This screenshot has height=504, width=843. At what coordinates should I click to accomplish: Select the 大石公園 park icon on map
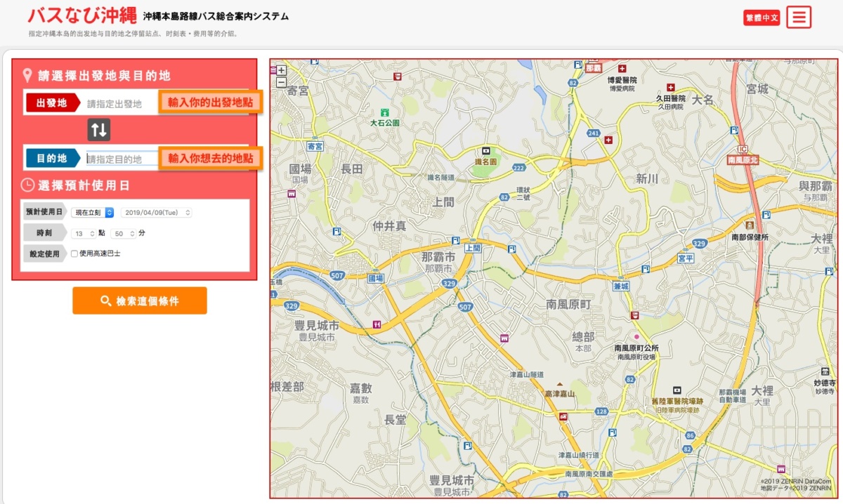384,112
